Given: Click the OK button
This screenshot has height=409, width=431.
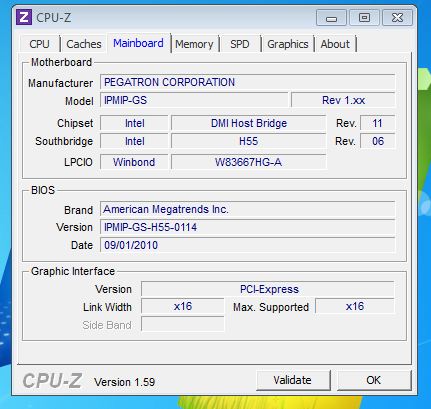Looking at the screenshot, I should click(374, 380).
